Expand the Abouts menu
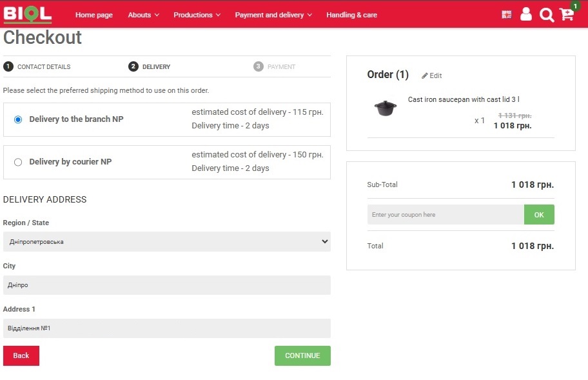The height and width of the screenshot is (380, 588). 143,15
